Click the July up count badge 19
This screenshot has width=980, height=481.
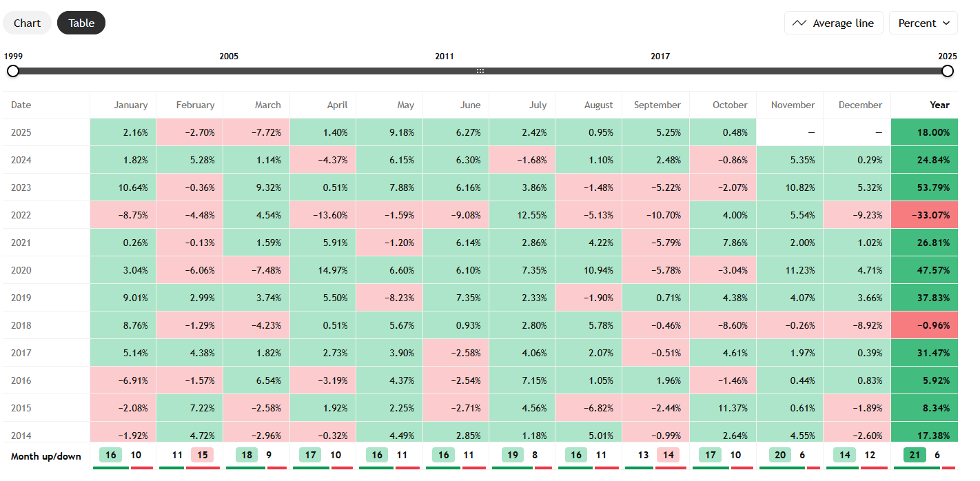point(511,455)
